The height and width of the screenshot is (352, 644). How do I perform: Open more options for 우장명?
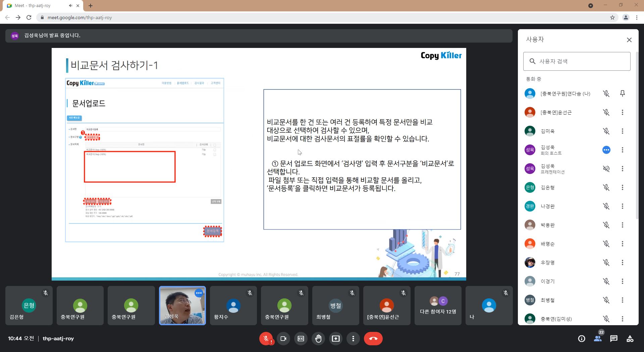(623, 262)
